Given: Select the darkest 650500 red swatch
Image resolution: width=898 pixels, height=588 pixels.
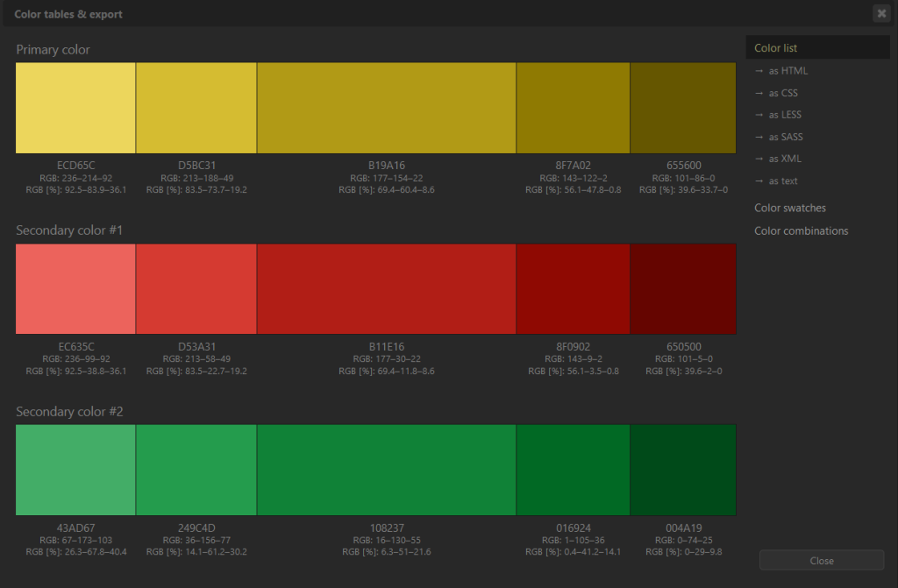Looking at the screenshot, I should pos(682,289).
